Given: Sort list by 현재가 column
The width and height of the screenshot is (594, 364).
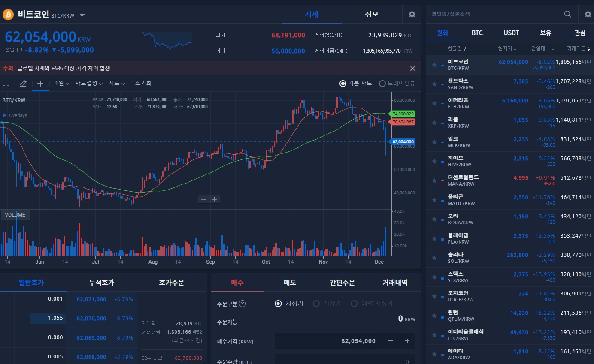Looking at the screenshot, I should coord(507,48).
